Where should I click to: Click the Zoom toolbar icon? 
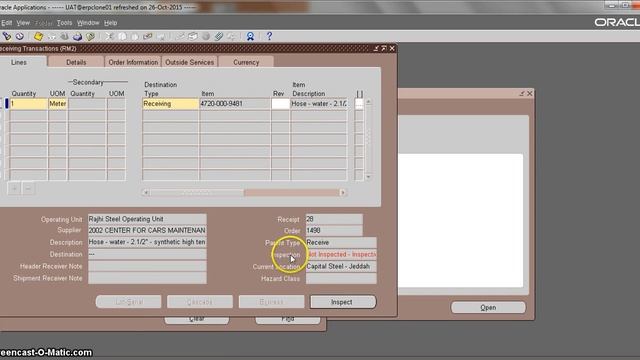pos(193,36)
